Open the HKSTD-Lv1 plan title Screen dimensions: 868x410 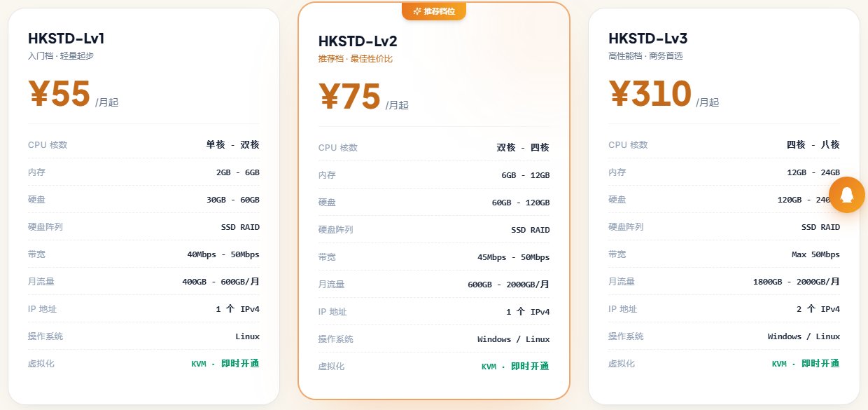(x=66, y=39)
